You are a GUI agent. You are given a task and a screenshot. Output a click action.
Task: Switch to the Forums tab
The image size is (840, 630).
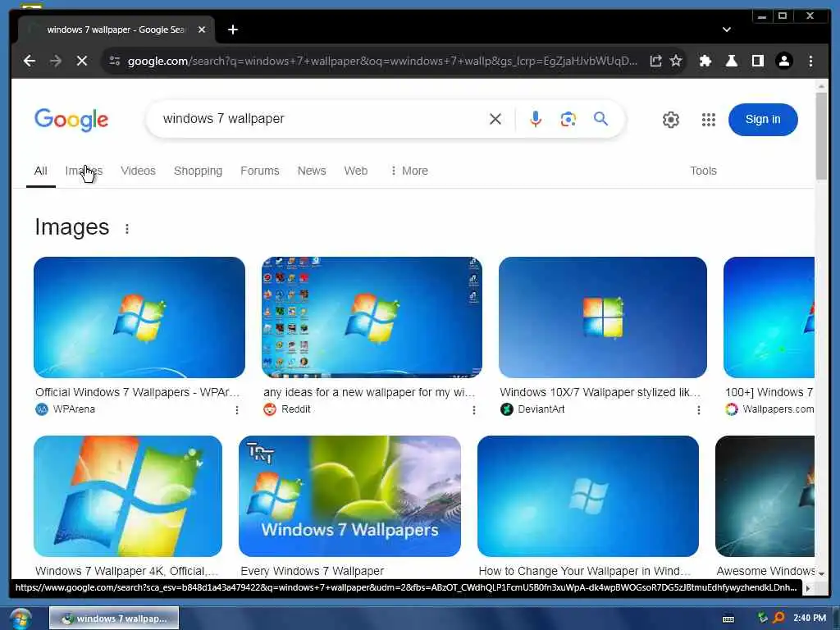coord(260,171)
